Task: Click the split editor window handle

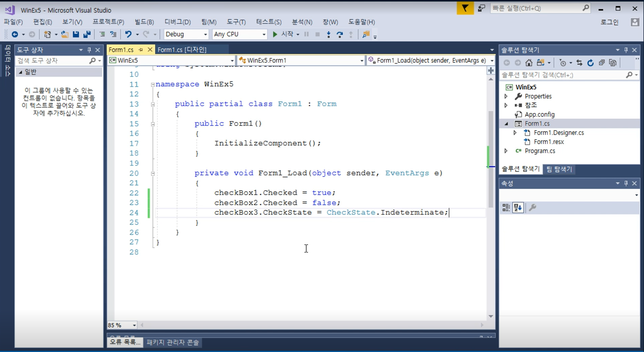Action: point(491,70)
